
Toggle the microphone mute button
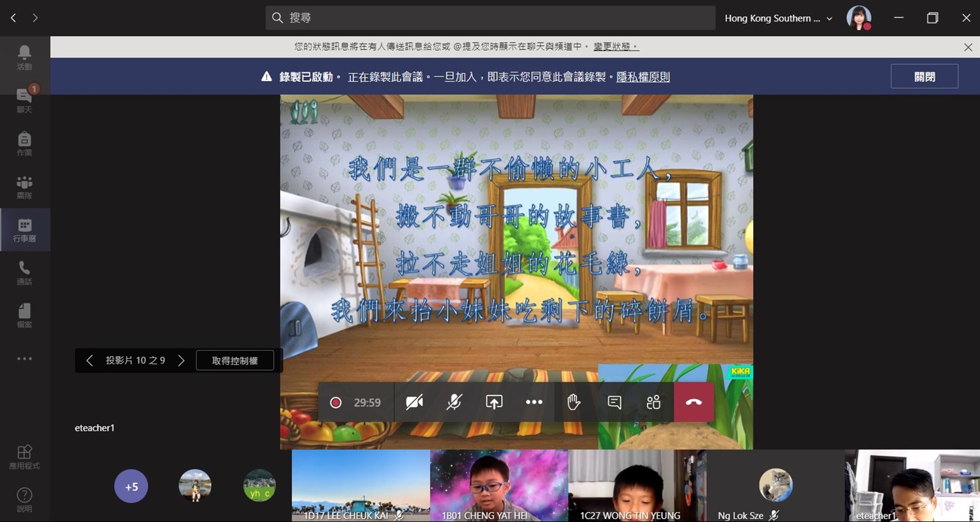(x=454, y=402)
